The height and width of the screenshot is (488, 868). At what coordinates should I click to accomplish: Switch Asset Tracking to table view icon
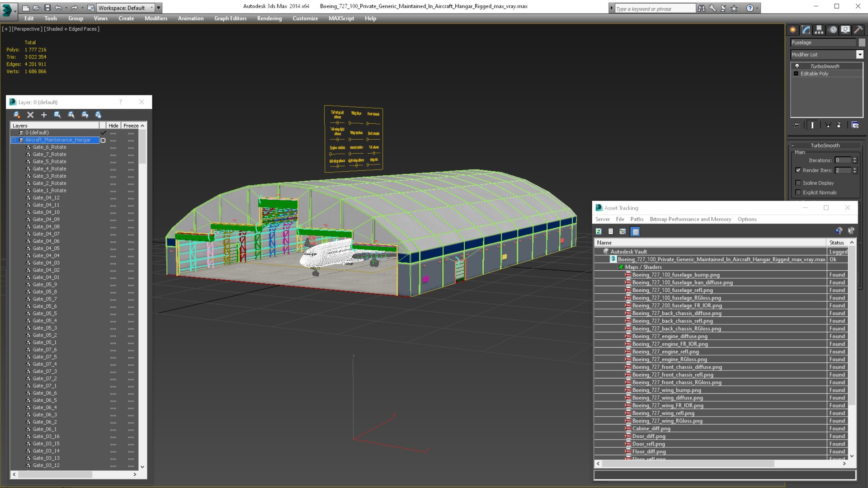click(635, 231)
